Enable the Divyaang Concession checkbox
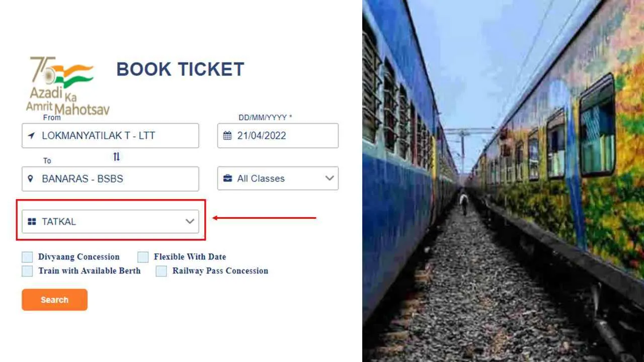 27,257
